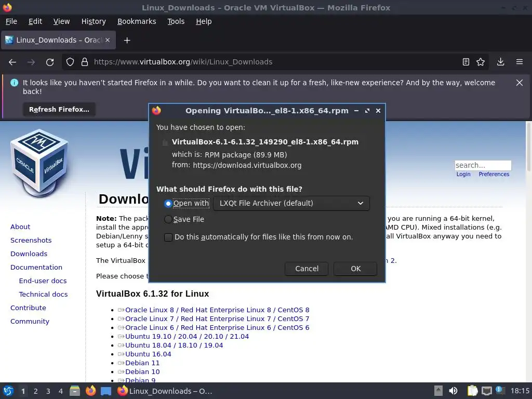Viewport: 532px width, 399px height.
Task: Reload the page with the refresh icon
Action: tap(50, 62)
